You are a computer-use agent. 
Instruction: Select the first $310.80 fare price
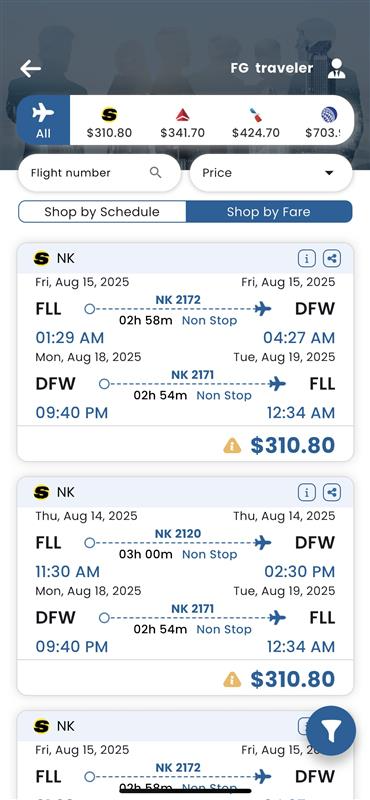coord(292,445)
